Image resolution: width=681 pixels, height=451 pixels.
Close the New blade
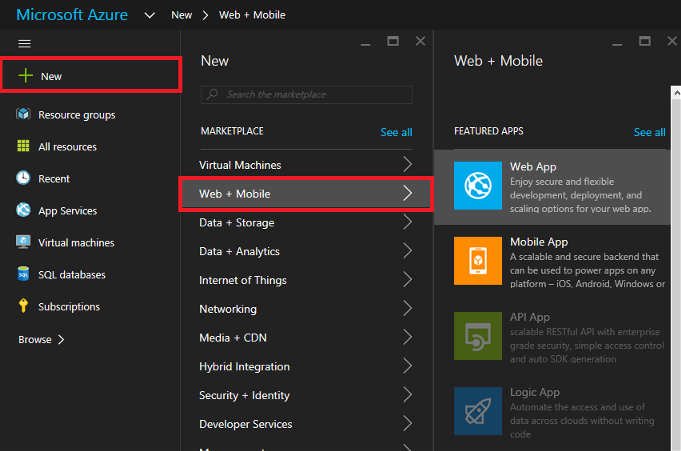coord(420,41)
